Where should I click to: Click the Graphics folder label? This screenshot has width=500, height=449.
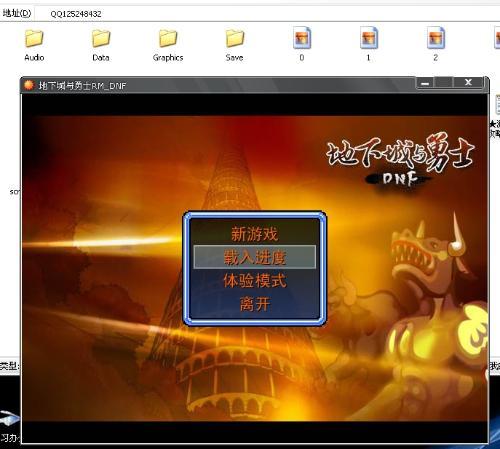pos(168,58)
